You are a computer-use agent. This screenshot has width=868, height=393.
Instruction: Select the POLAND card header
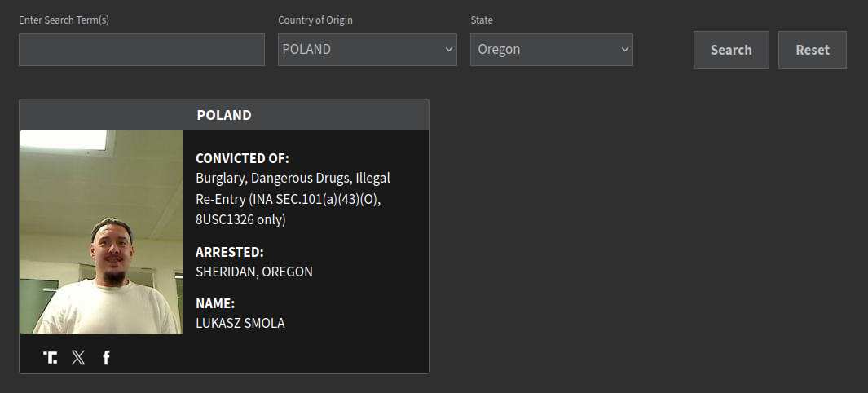coord(223,115)
